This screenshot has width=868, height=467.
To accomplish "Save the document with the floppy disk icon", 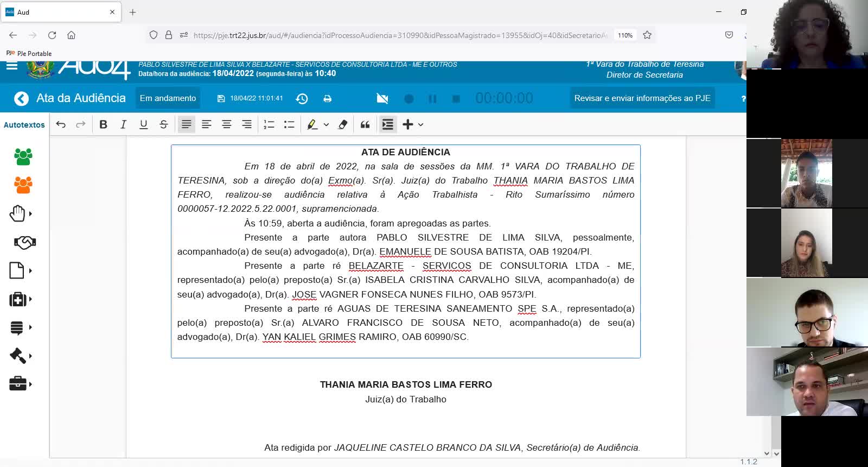I will point(221,98).
